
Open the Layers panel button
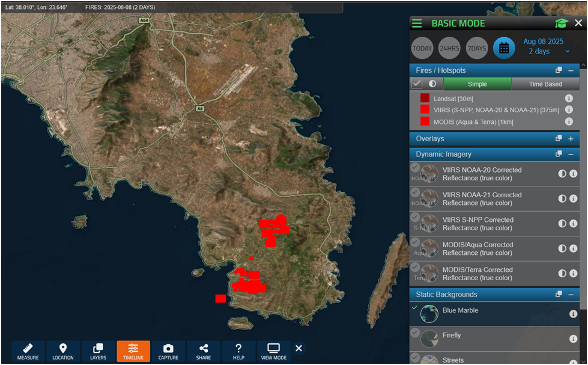coord(98,351)
